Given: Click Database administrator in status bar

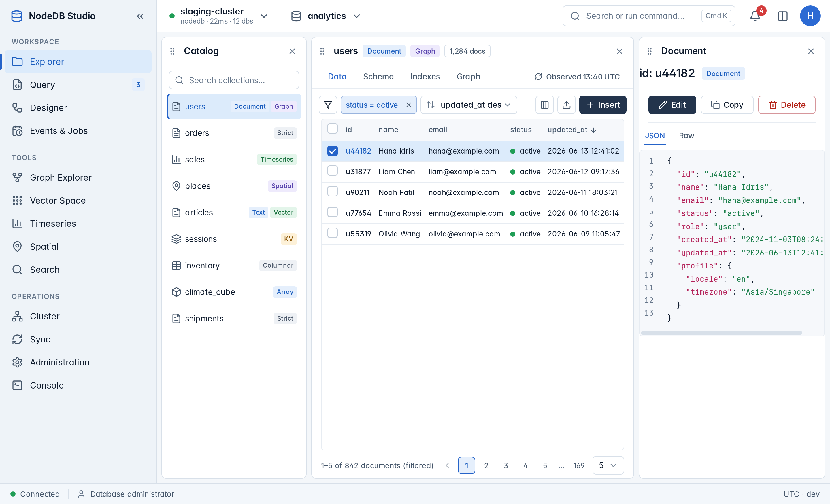Looking at the screenshot, I should tap(126, 494).
